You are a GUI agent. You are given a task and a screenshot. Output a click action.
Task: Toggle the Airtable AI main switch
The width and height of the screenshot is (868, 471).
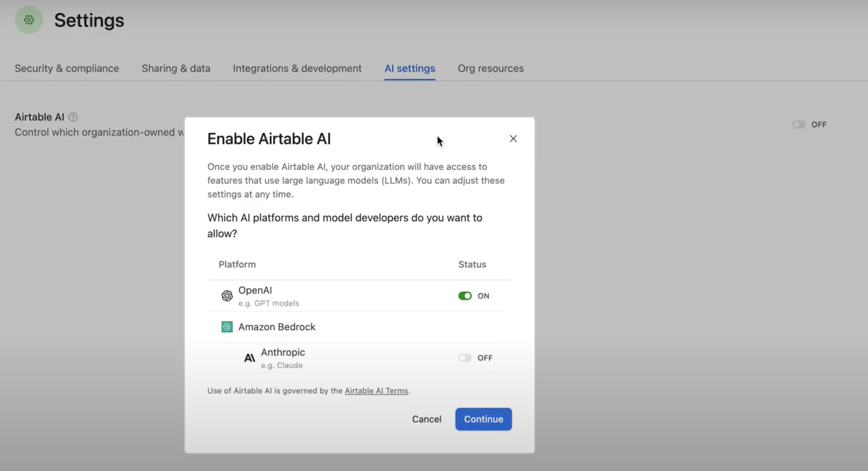click(799, 124)
